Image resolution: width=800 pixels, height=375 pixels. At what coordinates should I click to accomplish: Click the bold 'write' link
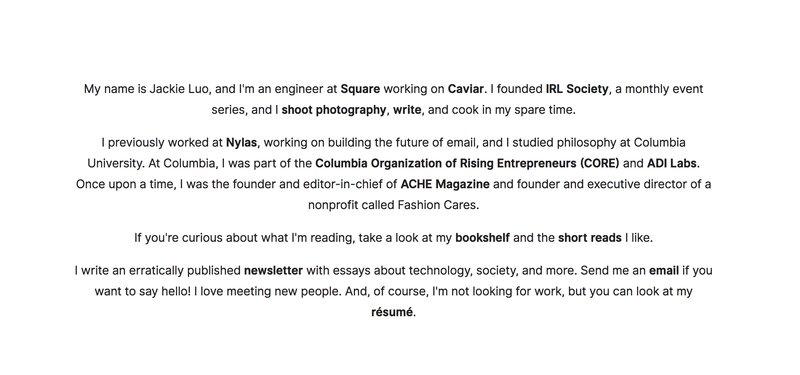[407, 110]
